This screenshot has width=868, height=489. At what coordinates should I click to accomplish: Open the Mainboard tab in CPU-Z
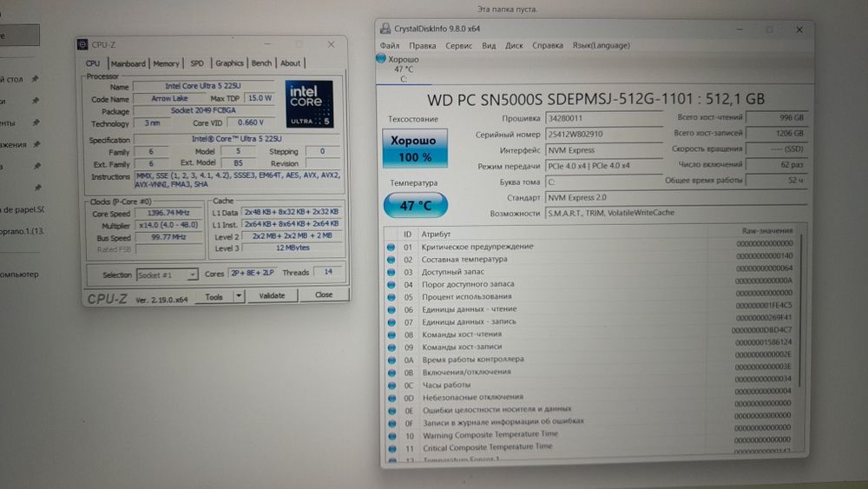[x=128, y=63]
